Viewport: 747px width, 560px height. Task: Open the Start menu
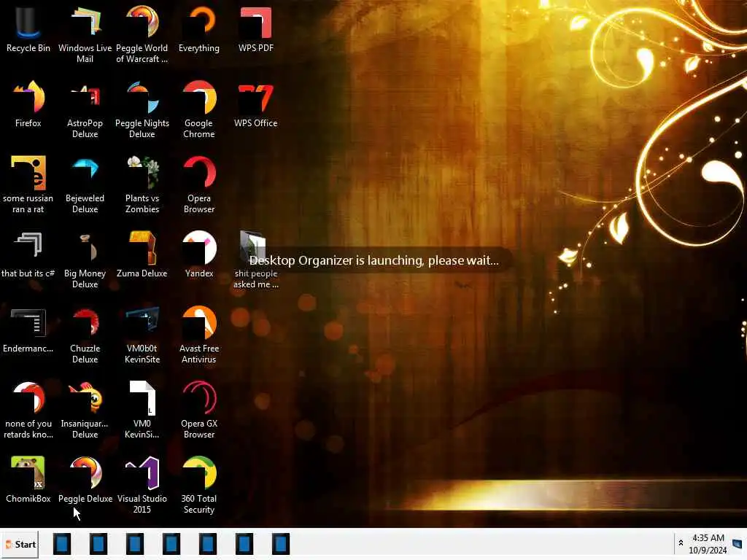tap(20, 544)
